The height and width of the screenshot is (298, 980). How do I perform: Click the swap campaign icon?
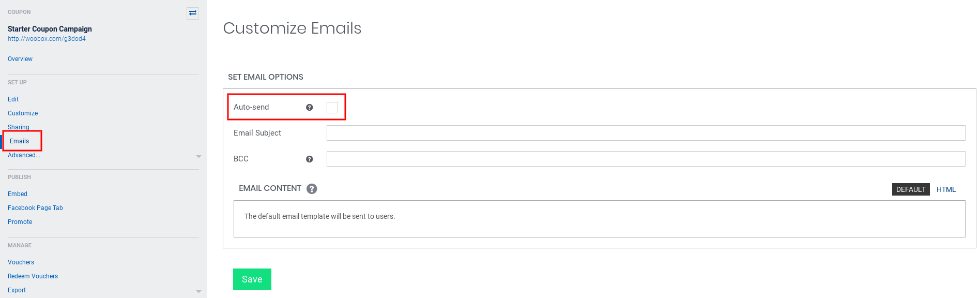point(193,13)
